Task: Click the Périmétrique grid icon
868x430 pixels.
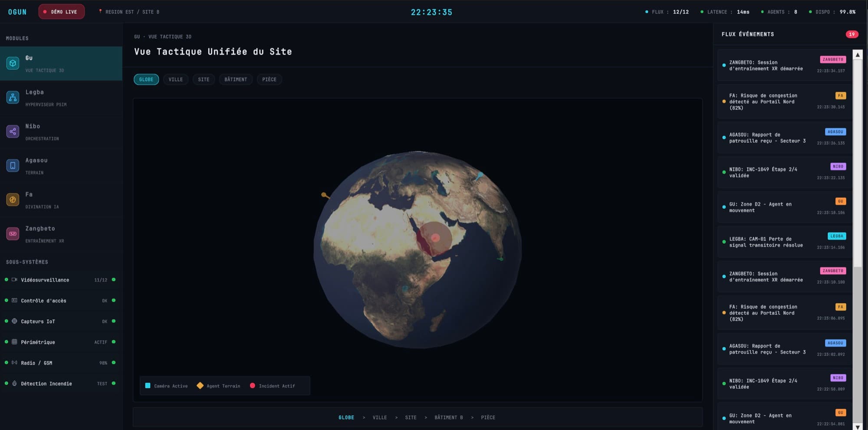Action: [14, 342]
